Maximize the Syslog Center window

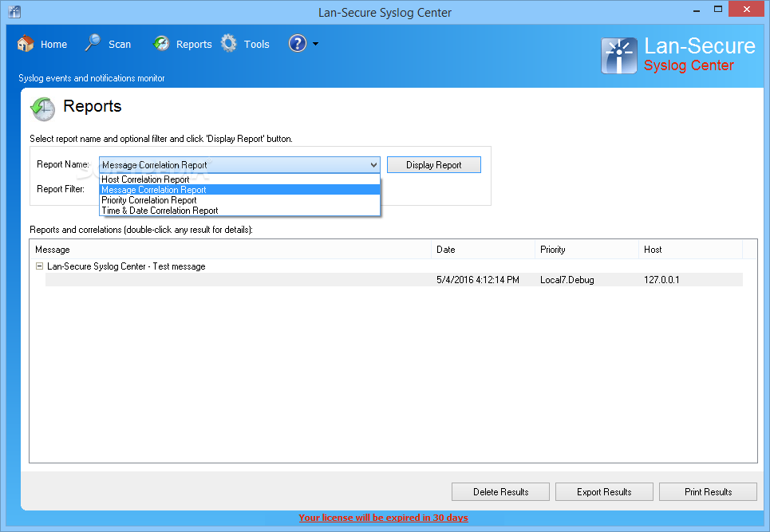point(718,10)
